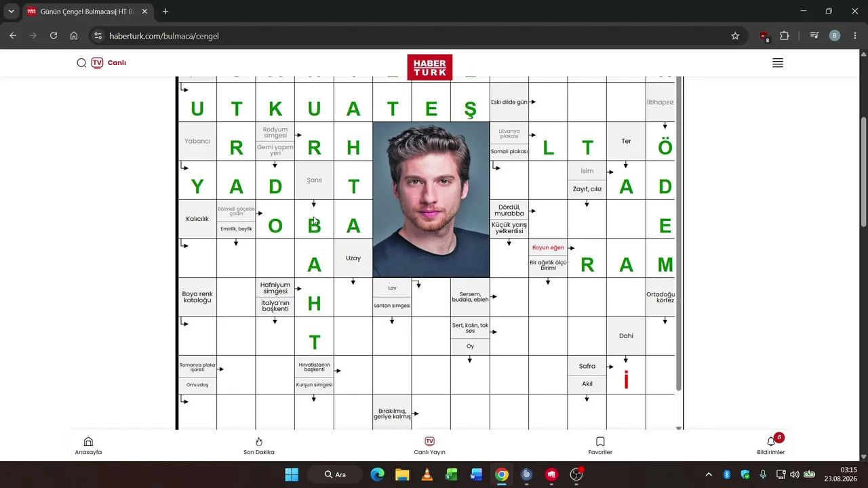Select the 'Uzay' clue cell
Image resolution: width=868 pixels, height=488 pixels.
tap(353, 258)
